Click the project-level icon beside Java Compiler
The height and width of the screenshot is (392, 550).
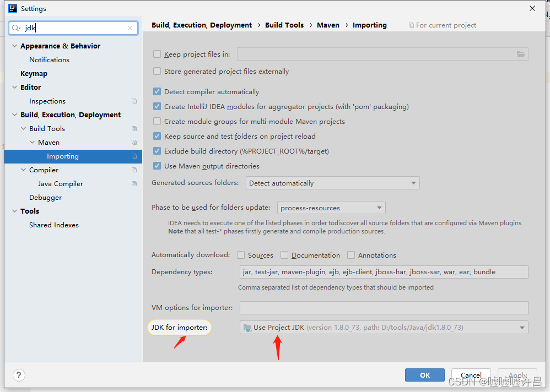point(134,183)
